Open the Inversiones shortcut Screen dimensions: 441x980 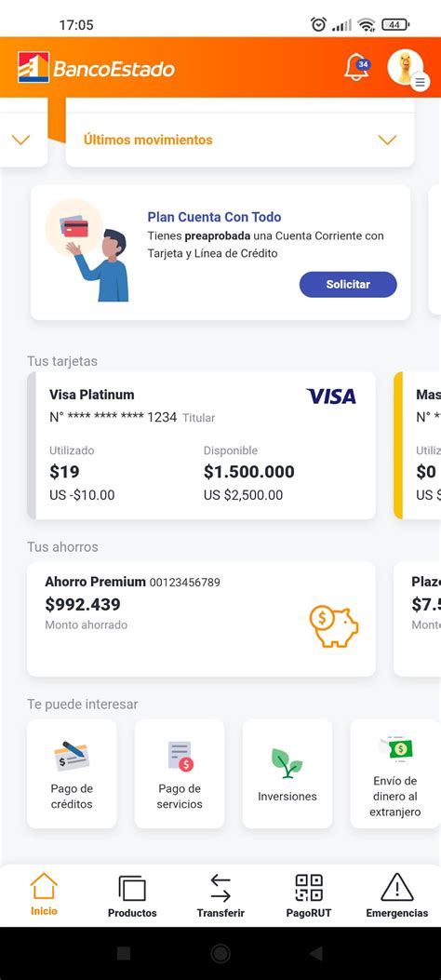click(x=287, y=773)
